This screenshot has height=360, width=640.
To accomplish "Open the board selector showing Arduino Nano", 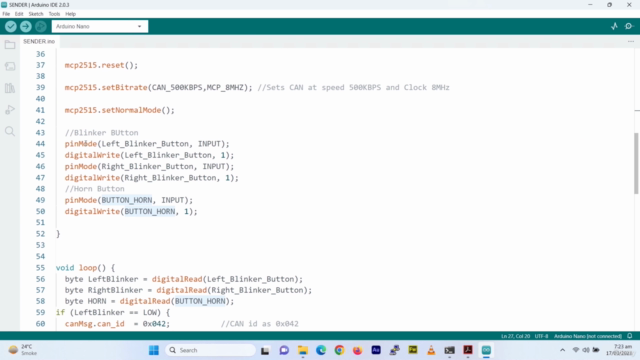I will [100, 27].
